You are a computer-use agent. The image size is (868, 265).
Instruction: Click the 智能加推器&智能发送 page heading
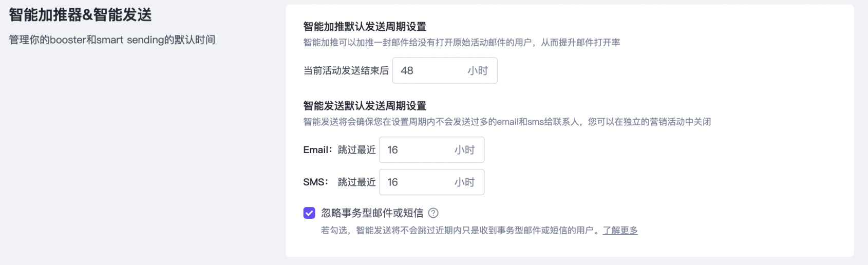pyautogui.click(x=81, y=15)
